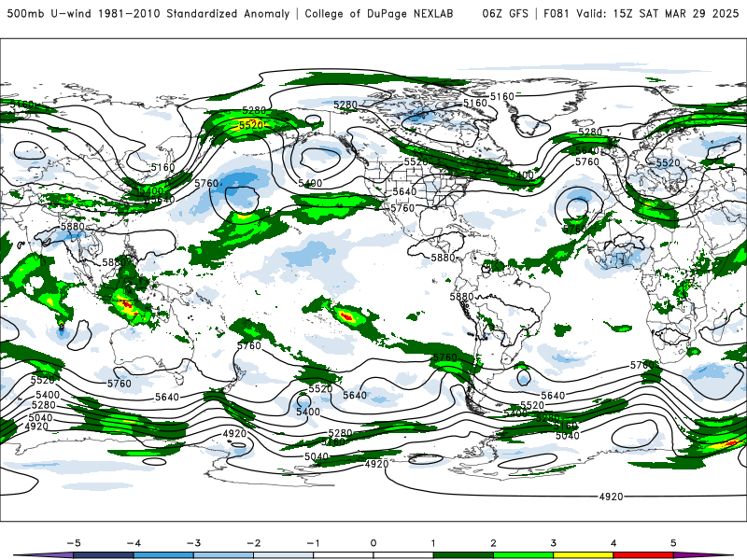The height and width of the screenshot is (560, 747).
Task: Click the dark green 1 to 2 legend segment
Action: coord(463,555)
